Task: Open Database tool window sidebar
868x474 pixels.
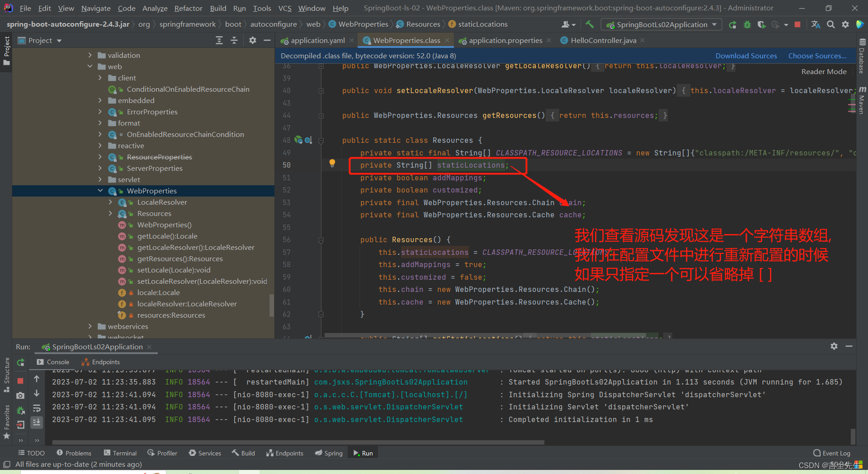Action: pyautogui.click(x=862, y=56)
